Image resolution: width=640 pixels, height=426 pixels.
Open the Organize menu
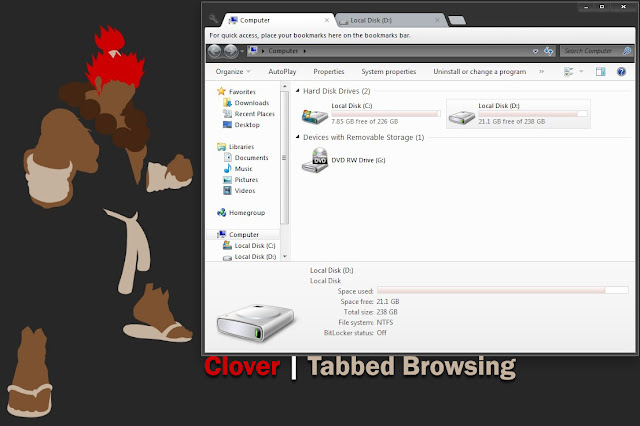pos(233,71)
